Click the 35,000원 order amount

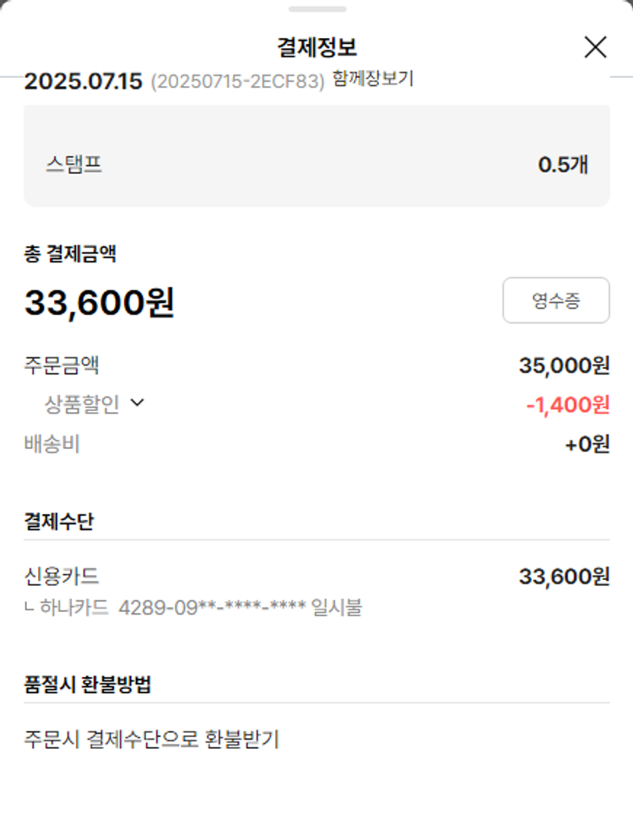[x=564, y=366]
